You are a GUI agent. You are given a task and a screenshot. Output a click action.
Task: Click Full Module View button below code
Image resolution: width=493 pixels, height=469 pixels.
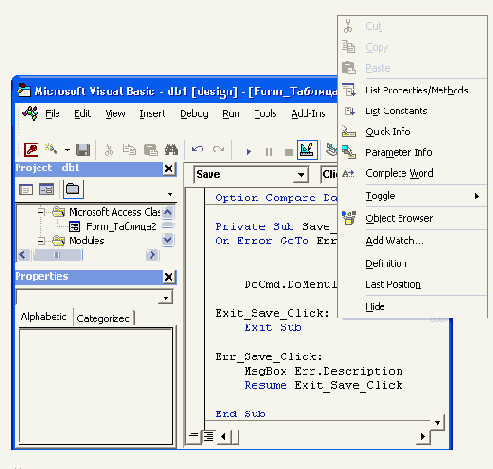[x=208, y=436]
